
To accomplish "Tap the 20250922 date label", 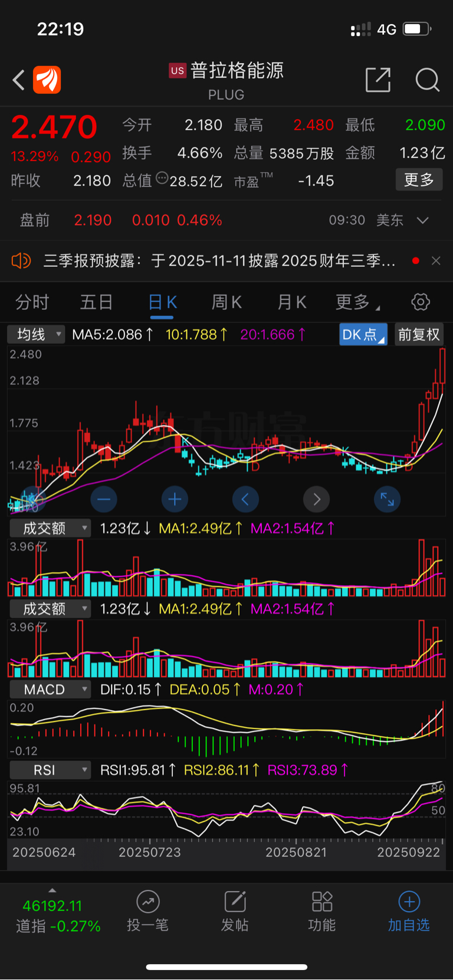I will pyautogui.click(x=409, y=852).
